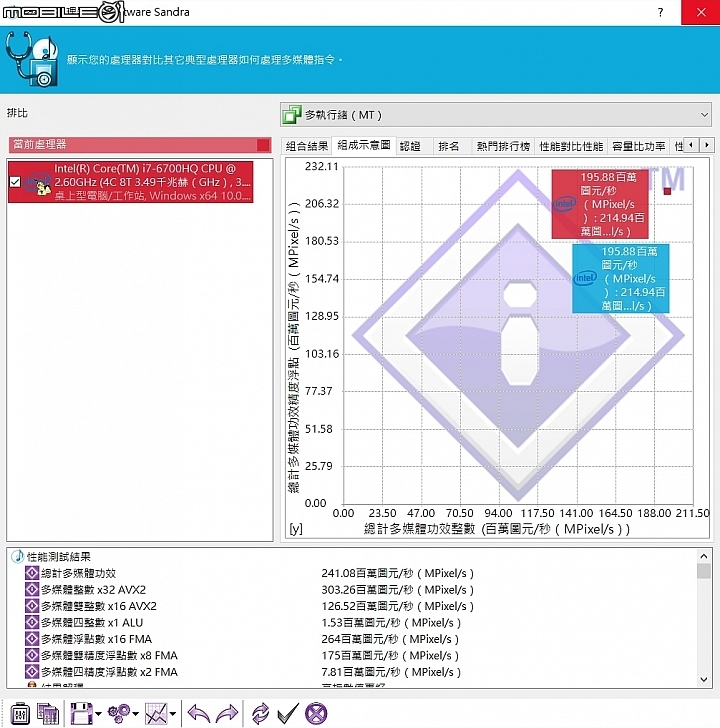Open the 熱門排行榜 tab

coord(503,146)
